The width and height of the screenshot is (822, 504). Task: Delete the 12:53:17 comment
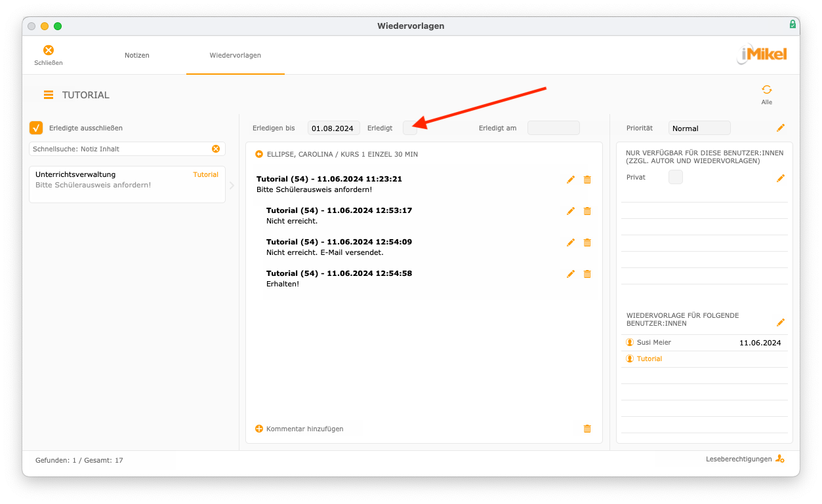tap(587, 211)
